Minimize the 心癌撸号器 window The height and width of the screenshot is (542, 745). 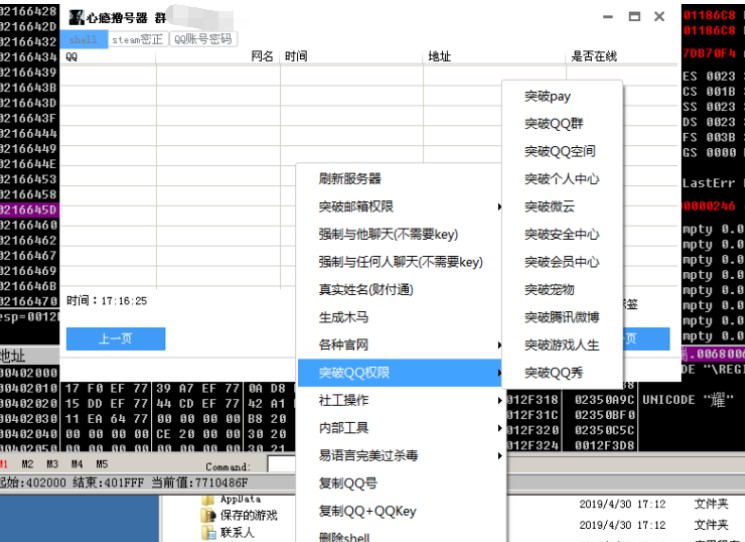[608, 17]
